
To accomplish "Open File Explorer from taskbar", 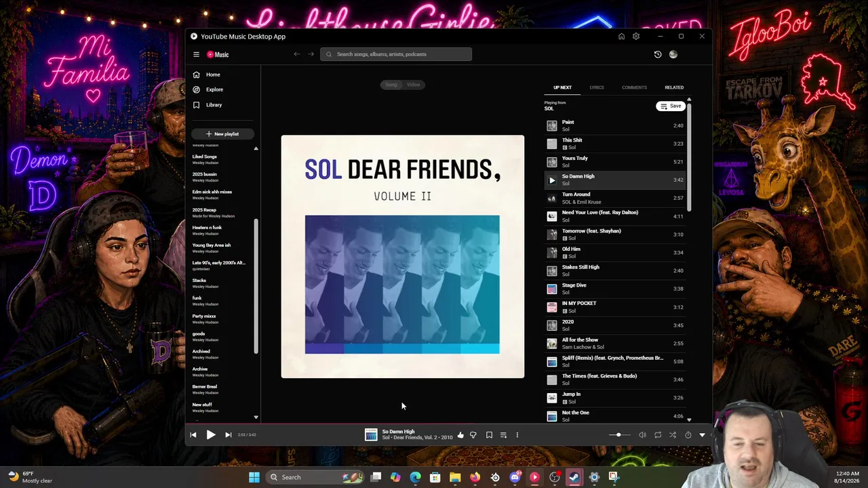I will (x=455, y=477).
